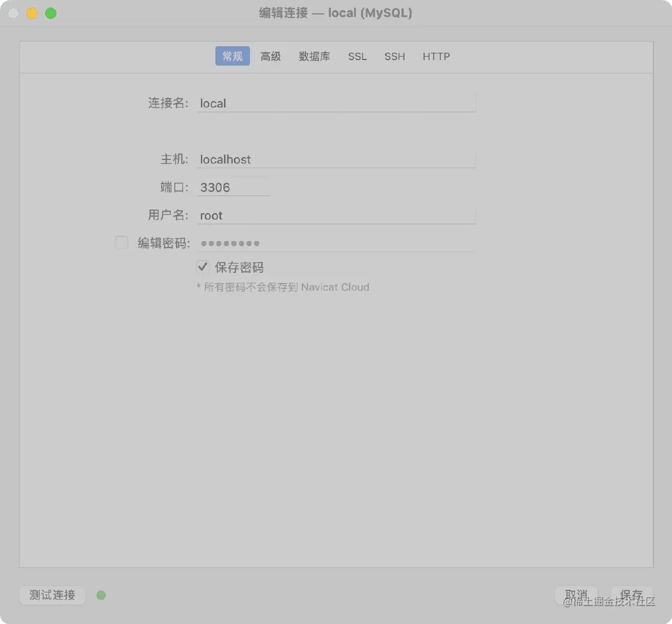The image size is (672, 624).
Task: Click the 主机 field containing localhost
Action: point(336,159)
